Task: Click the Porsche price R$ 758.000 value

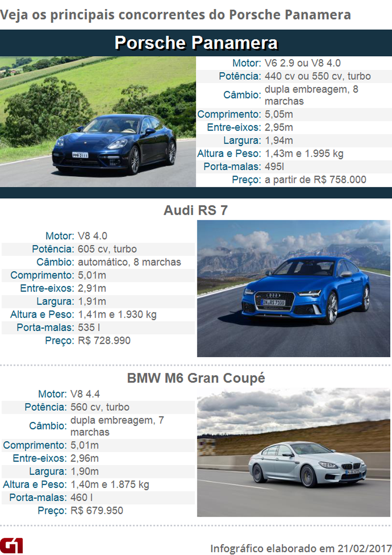Action: point(315,179)
